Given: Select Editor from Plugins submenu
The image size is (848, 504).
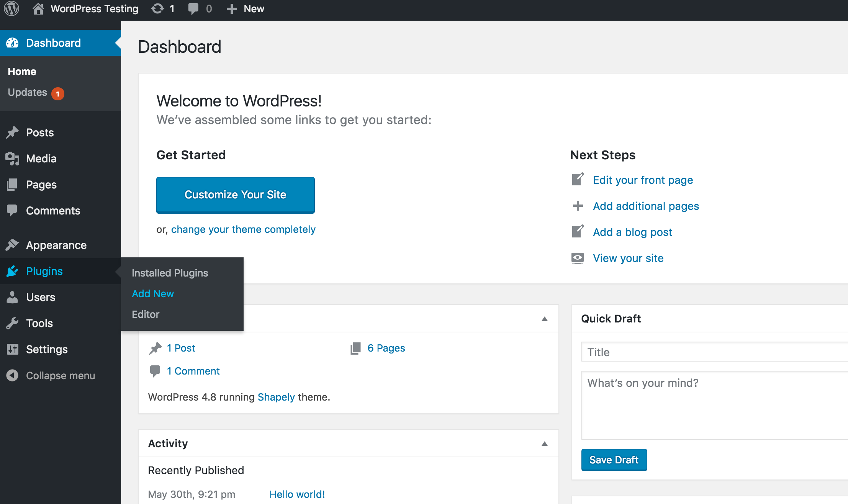Looking at the screenshot, I should tap(146, 314).
